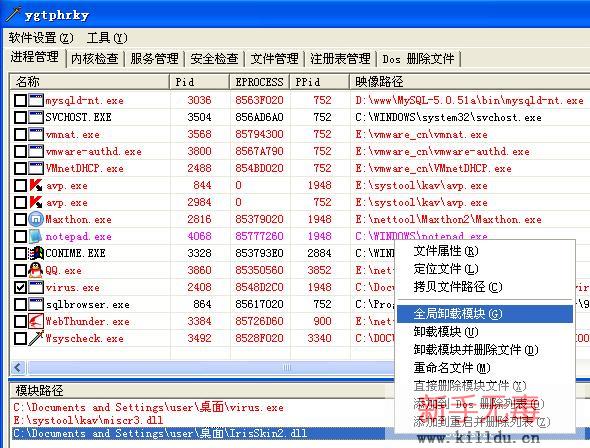Screen dimensions: 590x448
Task: Switch to the 服务管理 tab
Action: (x=154, y=59)
